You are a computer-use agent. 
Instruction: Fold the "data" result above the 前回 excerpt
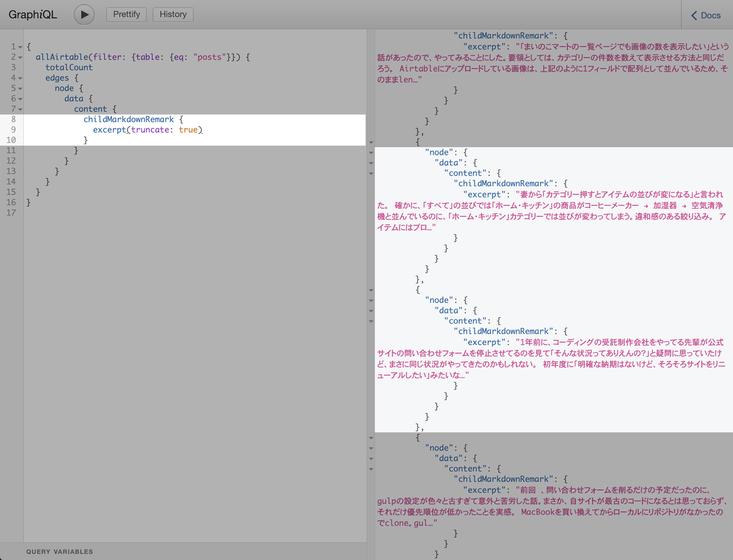pyautogui.click(x=371, y=459)
